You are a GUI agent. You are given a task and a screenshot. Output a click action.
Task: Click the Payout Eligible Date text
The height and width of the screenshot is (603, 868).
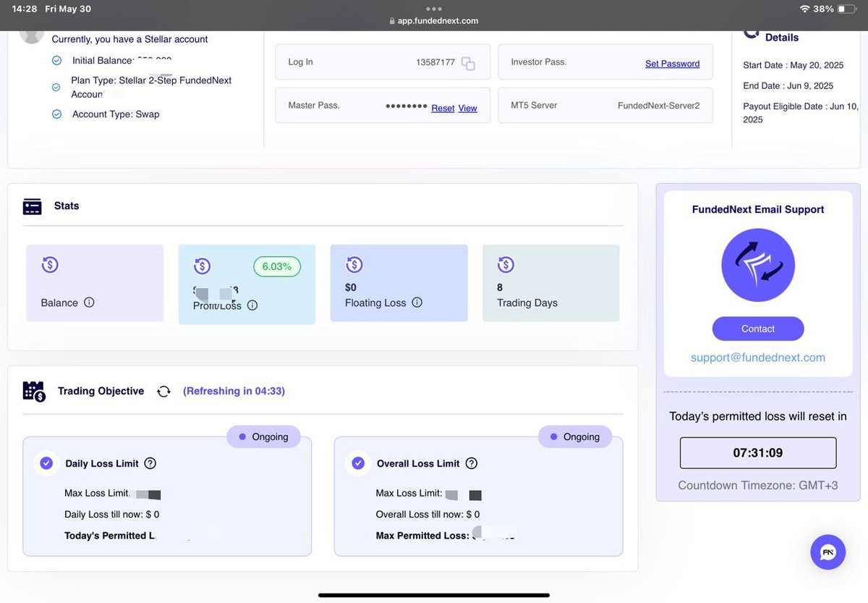tap(801, 113)
